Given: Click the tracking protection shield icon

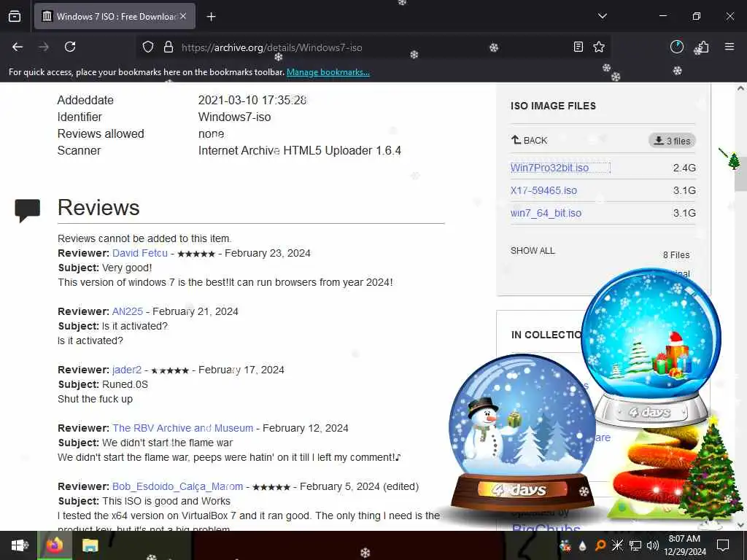Looking at the screenshot, I should (x=148, y=47).
